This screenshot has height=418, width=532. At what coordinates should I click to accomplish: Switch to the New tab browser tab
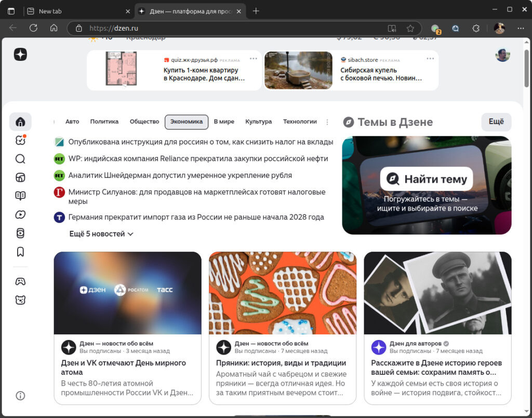(78, 11)
